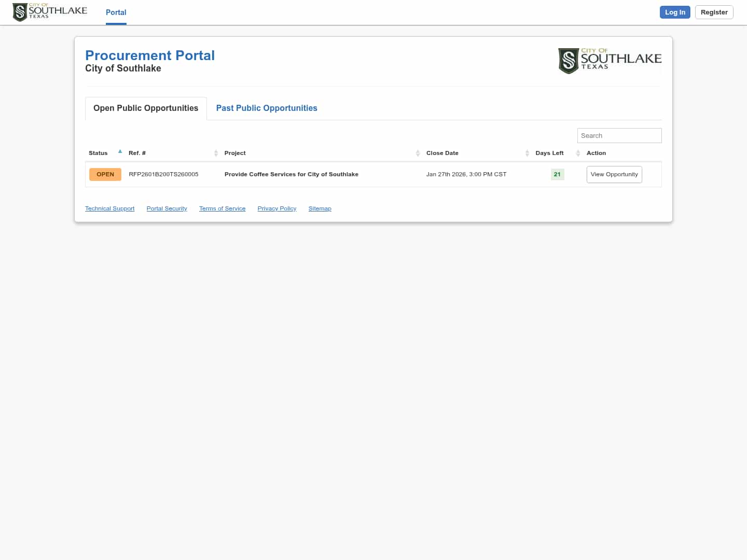
Task: Switch to the Past Public Opportunities tab
Action: (x=266, y=108)
